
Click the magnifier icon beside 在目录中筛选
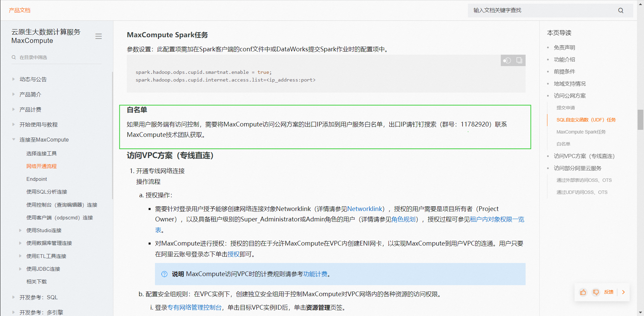pyautogui.click(x=14, y=57)
